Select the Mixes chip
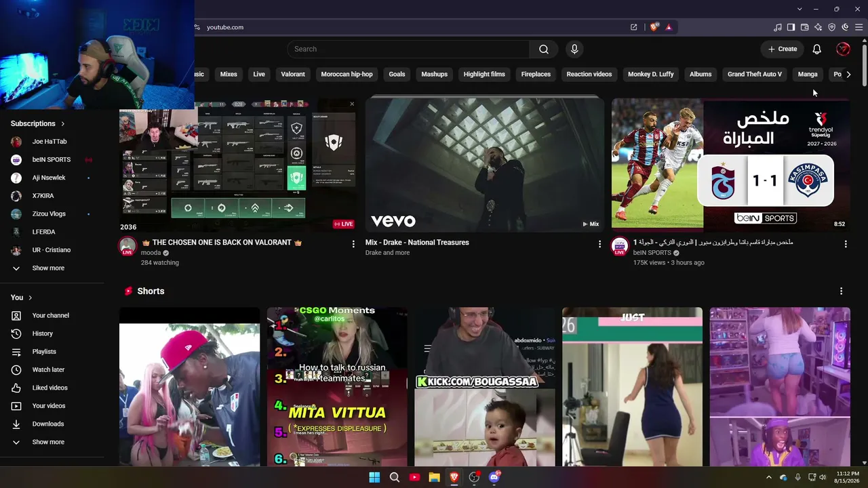This screenshot has width=868, height=488. click(x=229, y=74)
